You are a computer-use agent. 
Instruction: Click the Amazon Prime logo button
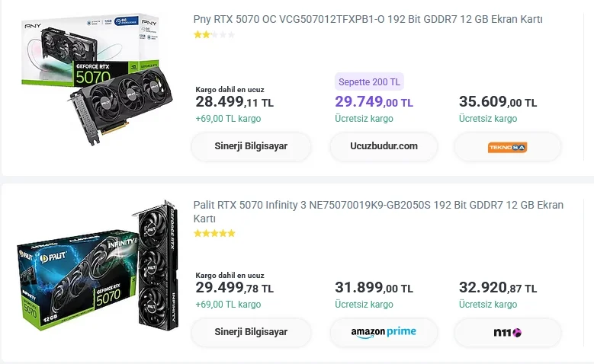point(384,332)
